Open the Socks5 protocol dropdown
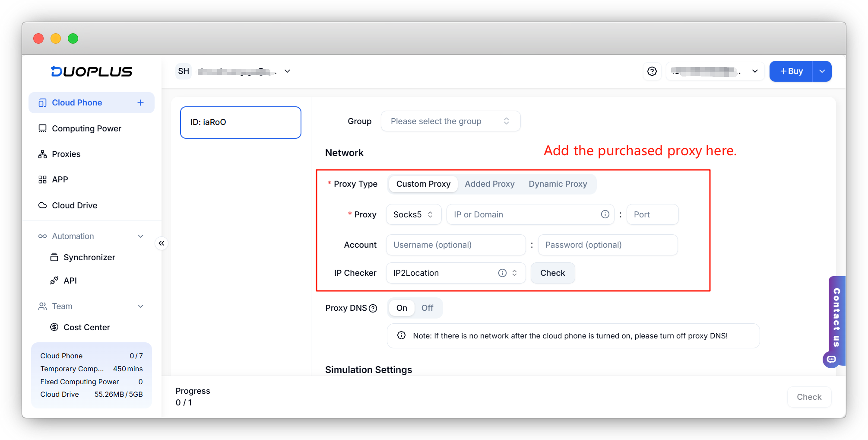 point(413,214)
